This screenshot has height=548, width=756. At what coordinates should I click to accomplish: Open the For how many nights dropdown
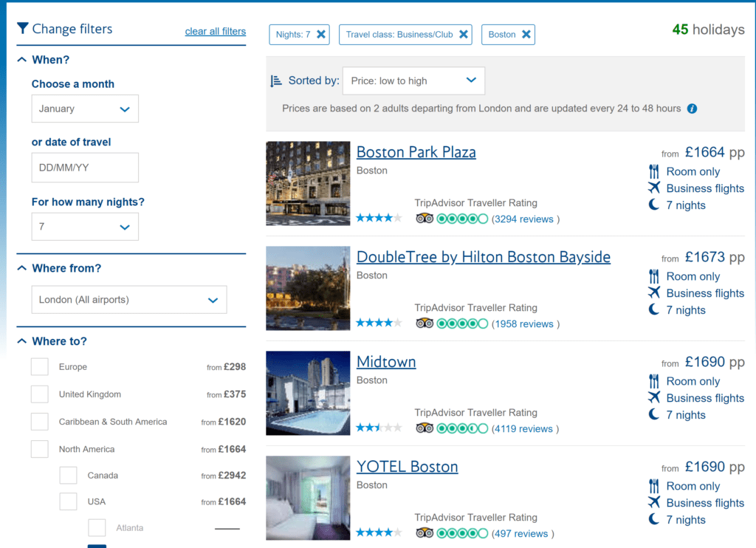coord(85,227)
